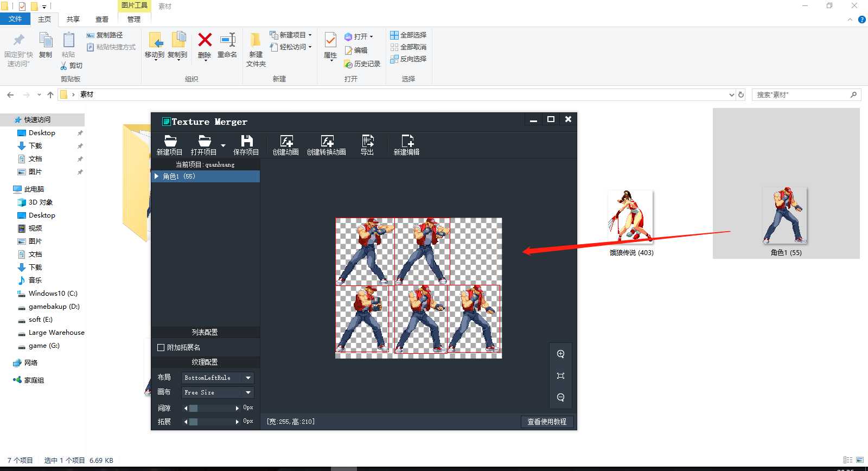Click the 拓展 slider handle

pyautogui.click(x=193, y=422)
